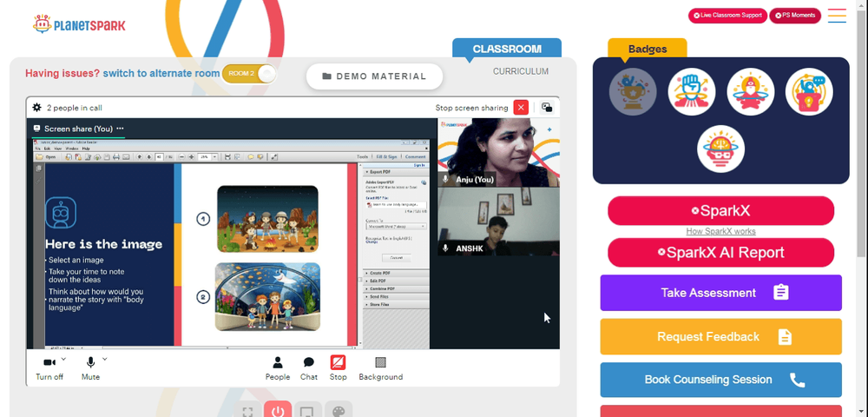The width and height of the screenshot is (868, 417).
Task: Click the pop-out video icon in call header
Action: [547, 108]
